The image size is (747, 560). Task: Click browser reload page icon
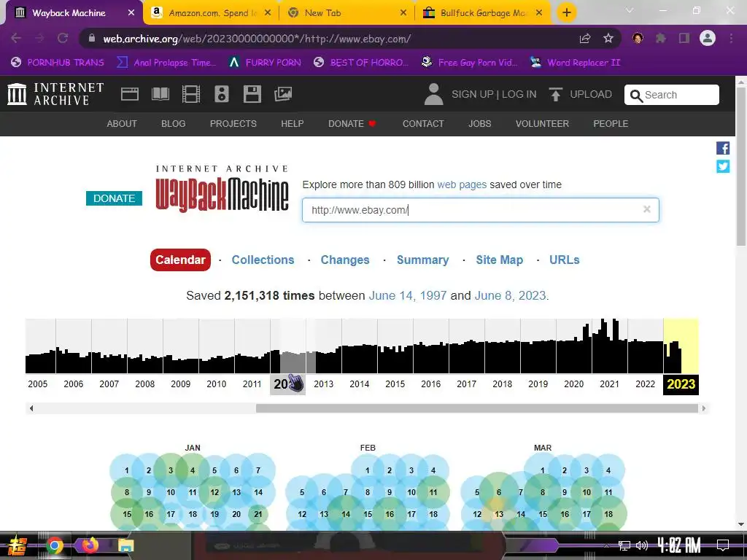click(x=63, y=38)
